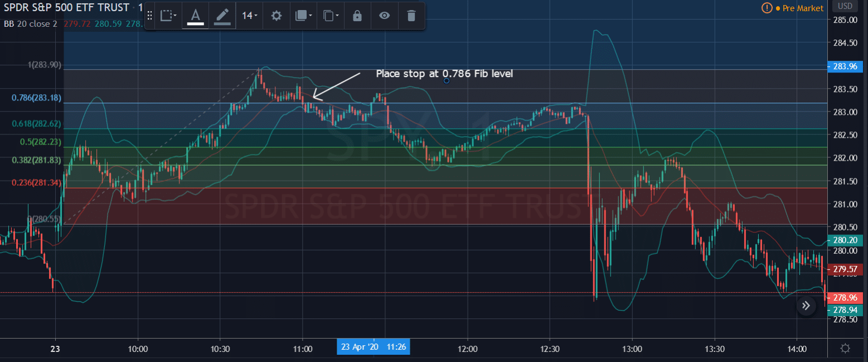Click the 0.786(283.18) Fib level label
This screenshot has height=362, width=868.
click(x=36, y=98)
